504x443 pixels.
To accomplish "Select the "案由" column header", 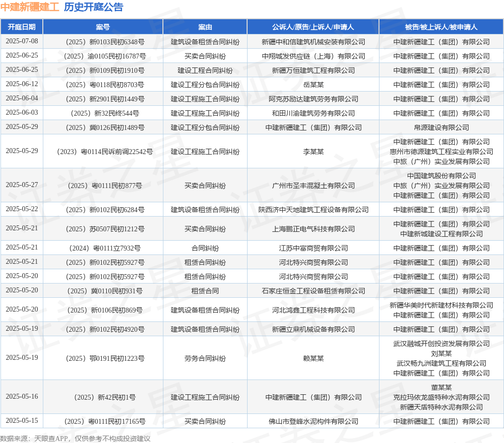I will [205, 27].
